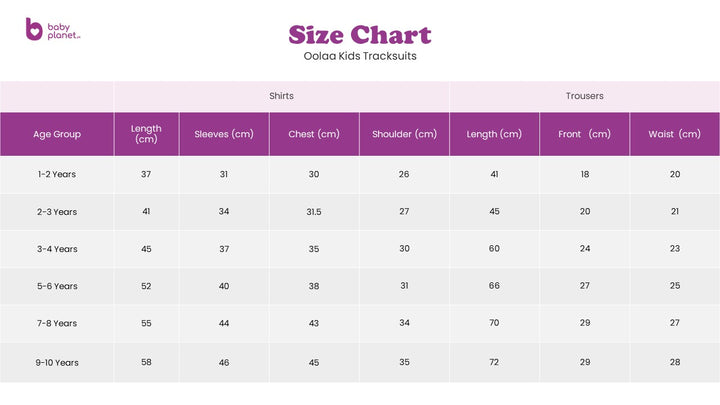Viewport: 720px width, 405px height.
Task: Select the Shoulder (cm) column header
Action: tap(404, 134)
